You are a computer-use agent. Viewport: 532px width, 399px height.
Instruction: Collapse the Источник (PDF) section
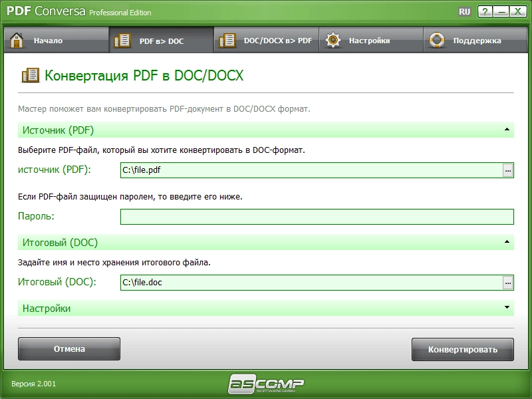tap(507, 129)
